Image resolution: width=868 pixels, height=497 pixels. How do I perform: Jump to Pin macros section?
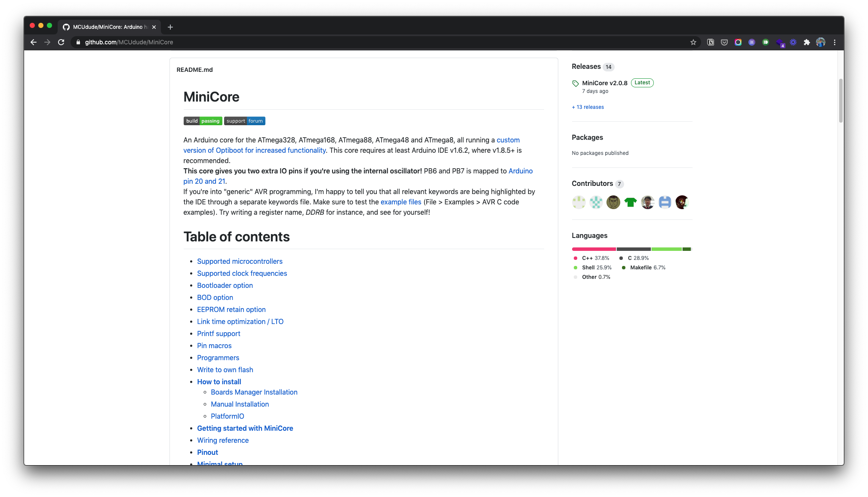[x=214, y=346]
